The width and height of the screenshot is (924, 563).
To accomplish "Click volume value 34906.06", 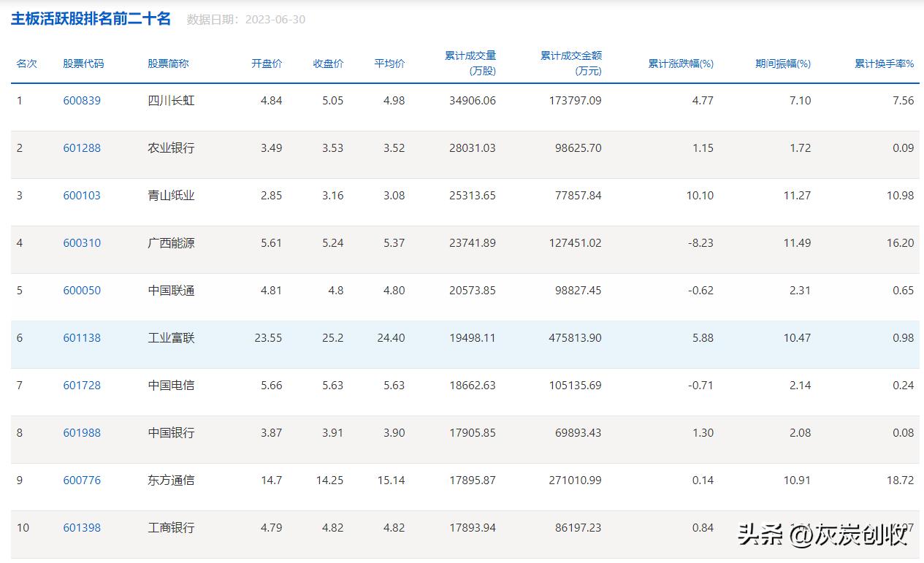I will [x=473, y=101].
